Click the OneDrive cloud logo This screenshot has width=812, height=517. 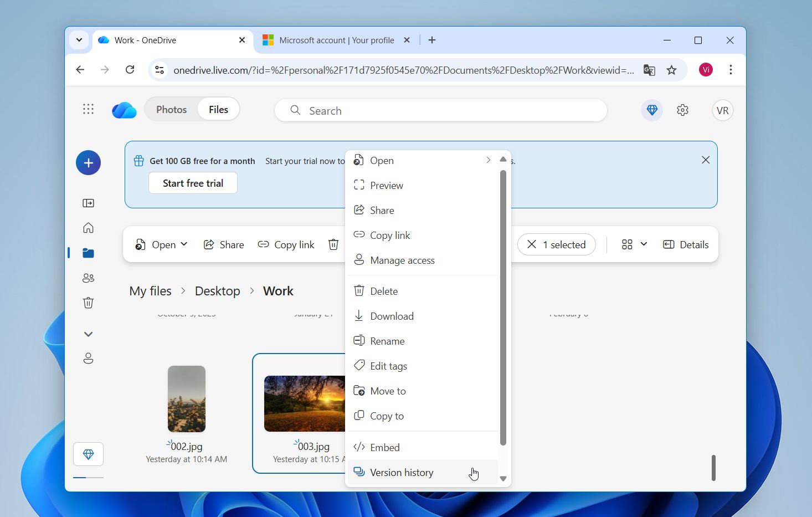(x=124, y=110)
